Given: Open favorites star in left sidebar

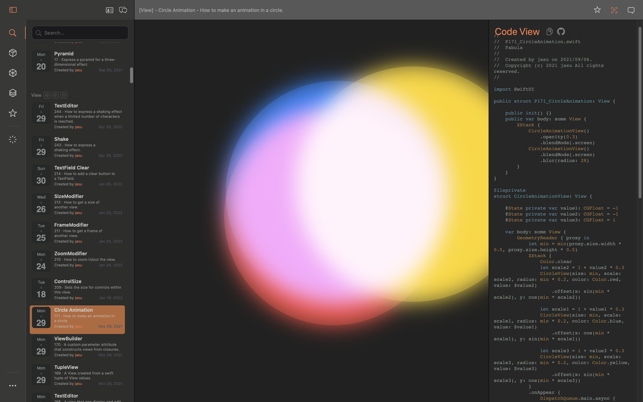Looking at the screenshot, I should 13,113.
